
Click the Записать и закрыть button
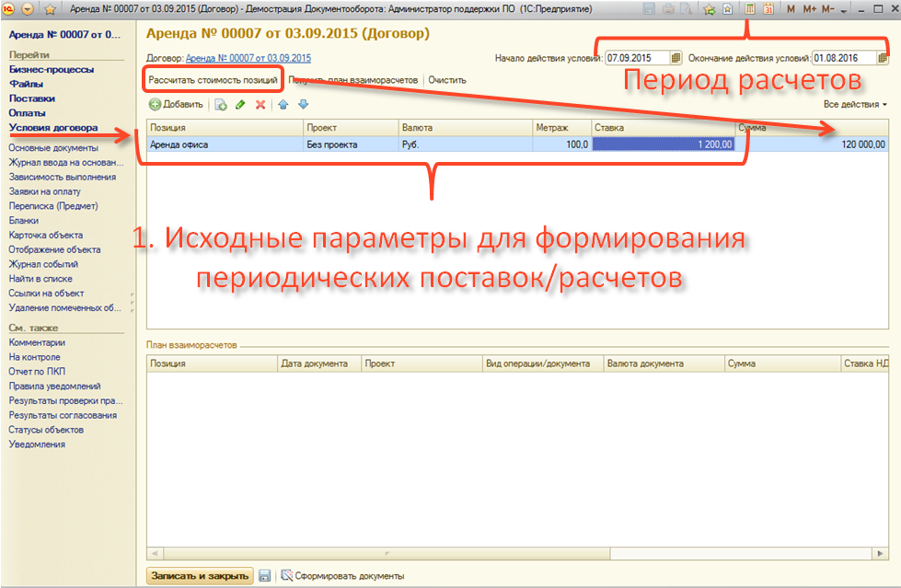point(199,576)
